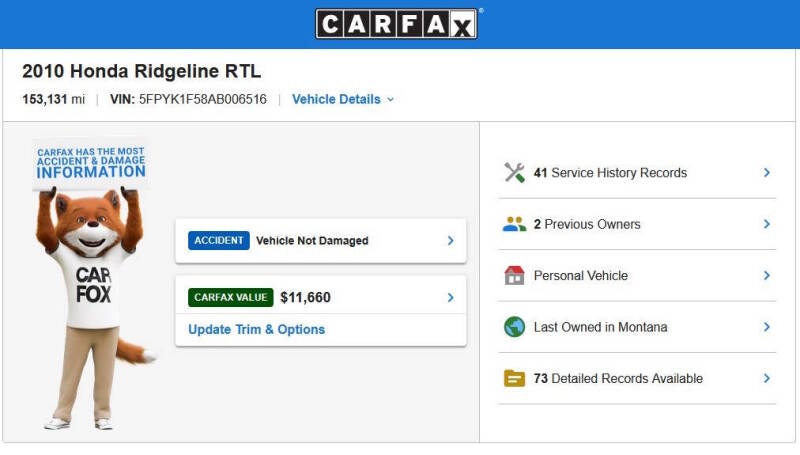The height and width of the screenshot is (455, 800).
Task: Click the house icon for Personal Vehicle
Action: pos(514,275)
